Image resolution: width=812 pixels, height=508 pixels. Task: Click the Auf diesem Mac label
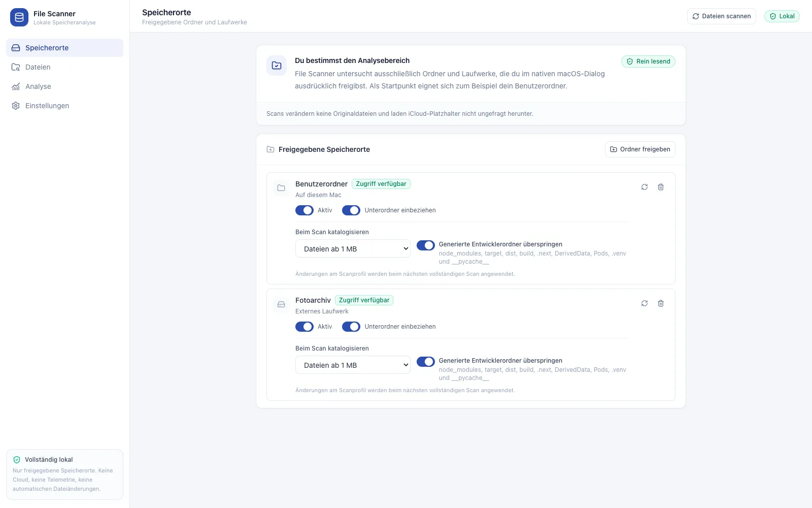(318, 195)
